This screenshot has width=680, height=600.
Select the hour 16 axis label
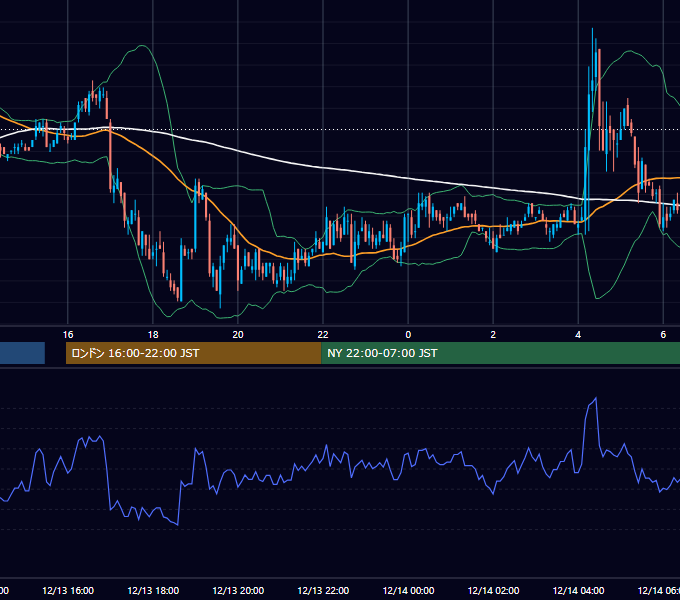68,335
